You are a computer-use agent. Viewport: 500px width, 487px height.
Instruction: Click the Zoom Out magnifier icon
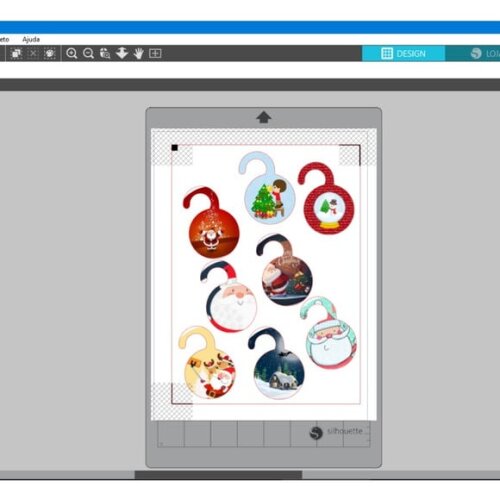(88, 53)
